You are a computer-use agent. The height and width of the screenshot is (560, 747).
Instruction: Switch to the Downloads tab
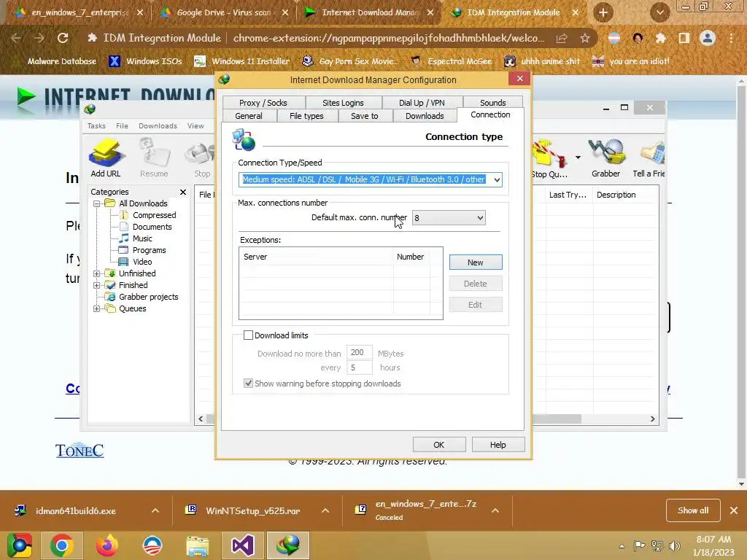pyautogui.click(x=425, y=116)
